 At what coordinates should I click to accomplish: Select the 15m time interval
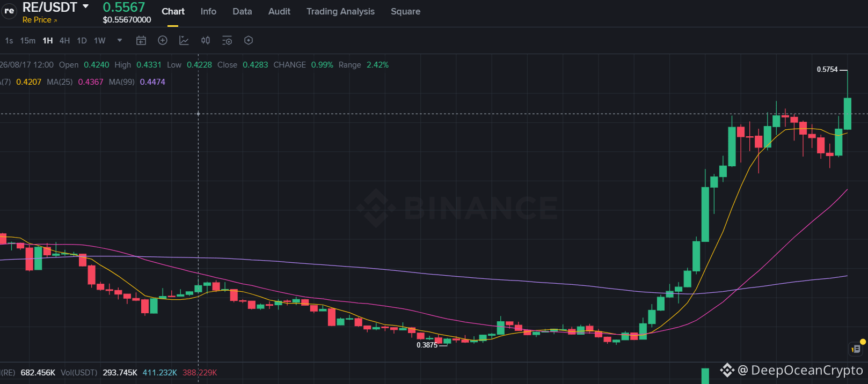pos(28,41)
